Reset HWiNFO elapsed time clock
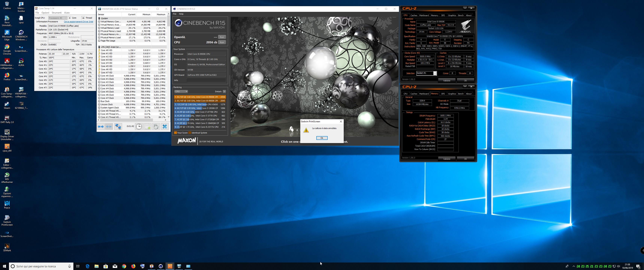 (x=139, y=127)
